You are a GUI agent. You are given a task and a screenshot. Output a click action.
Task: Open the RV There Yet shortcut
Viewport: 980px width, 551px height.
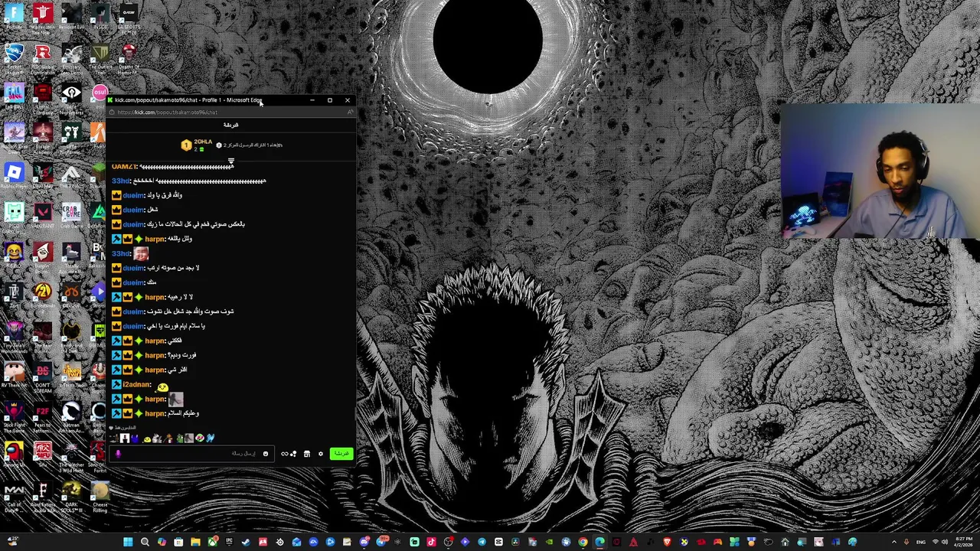pos(14,373)
